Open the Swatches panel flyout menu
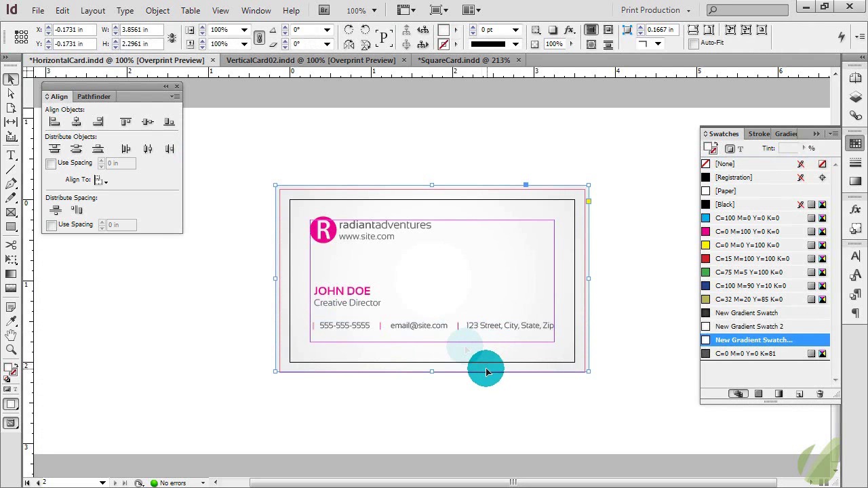This screenshot has width=868, height=488. [833, 134]
